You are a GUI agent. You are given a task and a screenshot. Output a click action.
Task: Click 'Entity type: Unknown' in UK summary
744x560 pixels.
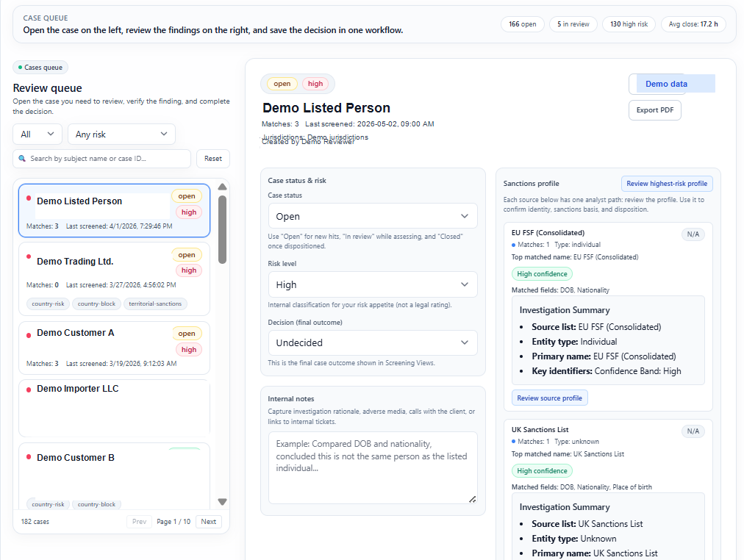tap(574, 539)
